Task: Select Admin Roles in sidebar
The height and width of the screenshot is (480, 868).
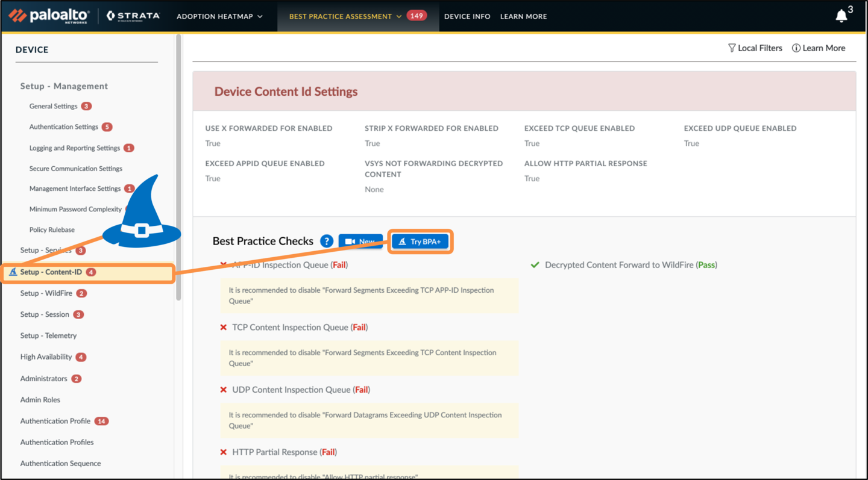Action: 40,400
